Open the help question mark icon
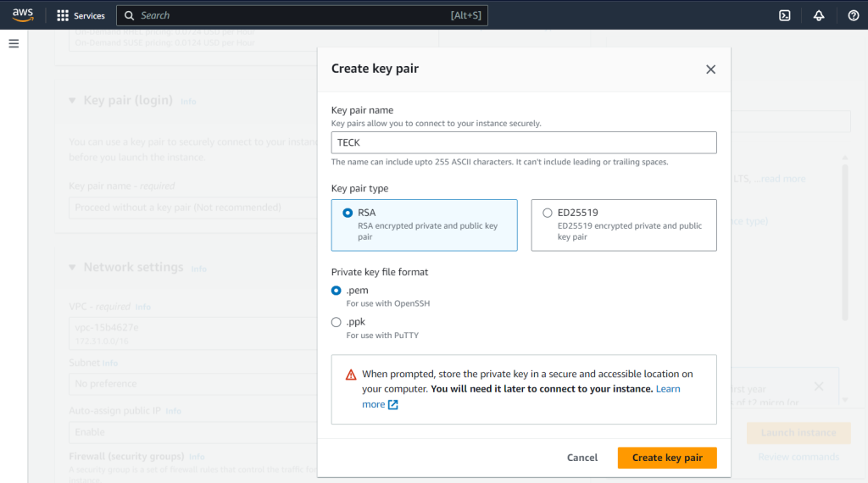The height and width of the screenshot is (483, 868). coord(853,15)
